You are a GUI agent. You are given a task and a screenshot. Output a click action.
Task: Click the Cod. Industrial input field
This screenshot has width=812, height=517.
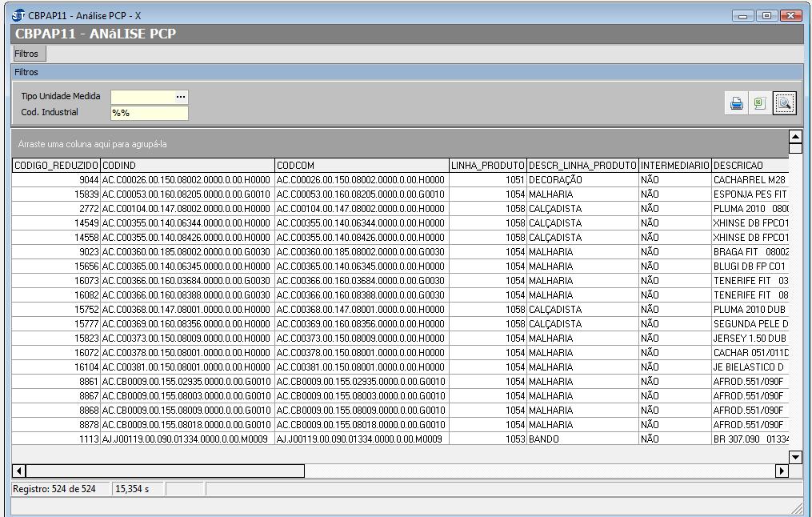pos(150,113)
